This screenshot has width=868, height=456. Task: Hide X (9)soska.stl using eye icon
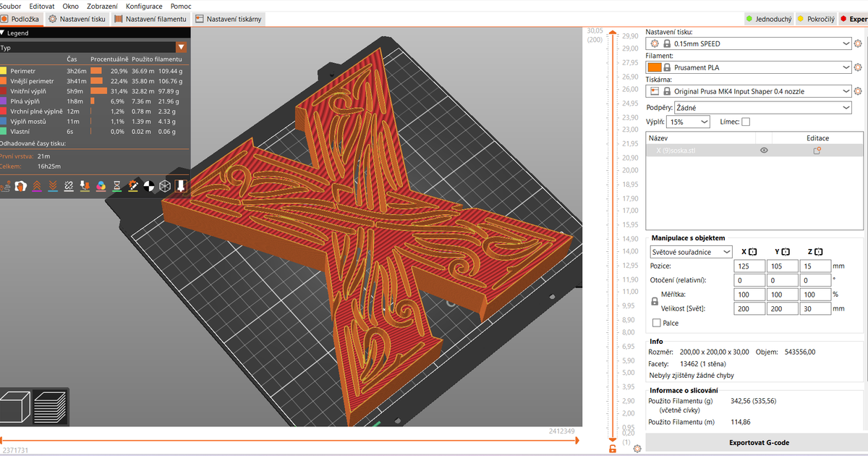pos(764,151)
